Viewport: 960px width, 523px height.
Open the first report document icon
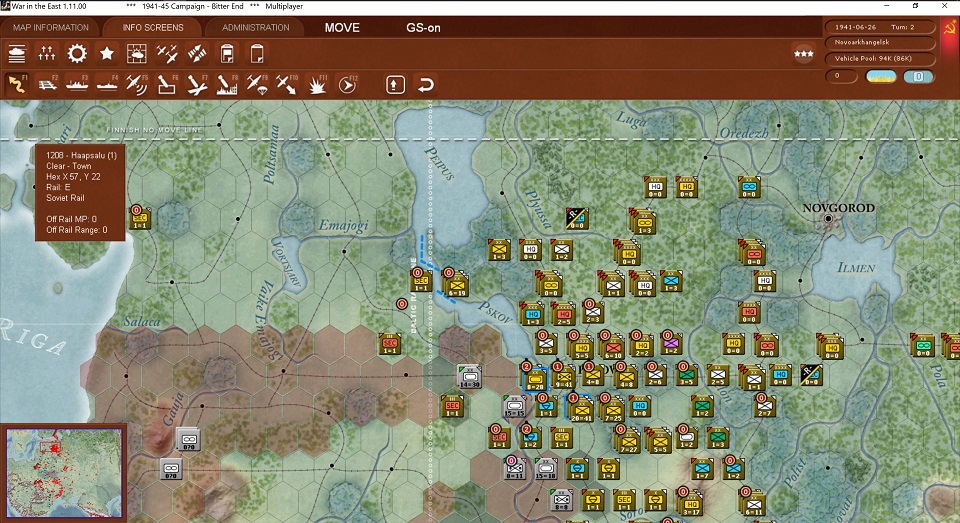[x=227, y=54]
